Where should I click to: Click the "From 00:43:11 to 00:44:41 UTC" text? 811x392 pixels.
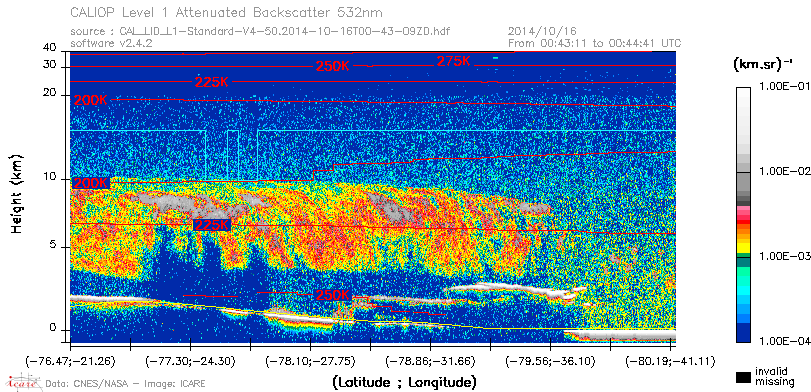(x=595, y=43)
